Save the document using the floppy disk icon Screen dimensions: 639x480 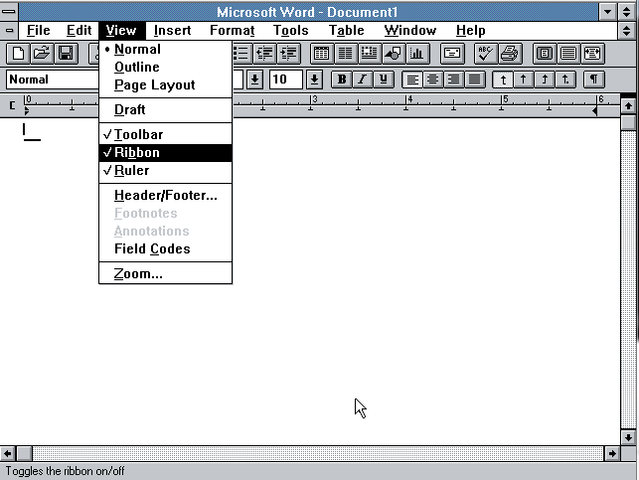(66, 53)
